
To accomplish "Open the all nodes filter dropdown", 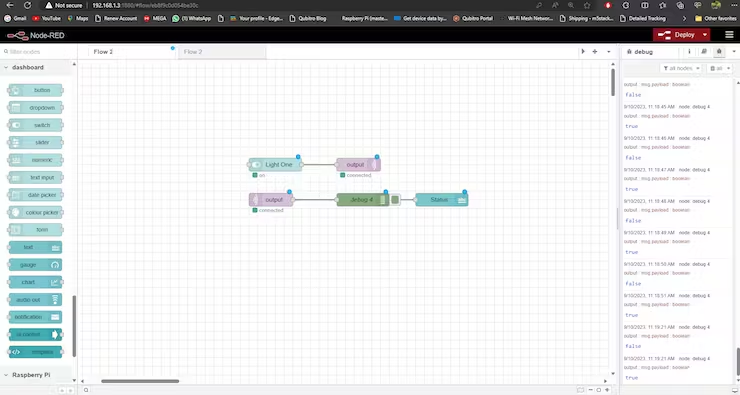I will coord(681,68).
